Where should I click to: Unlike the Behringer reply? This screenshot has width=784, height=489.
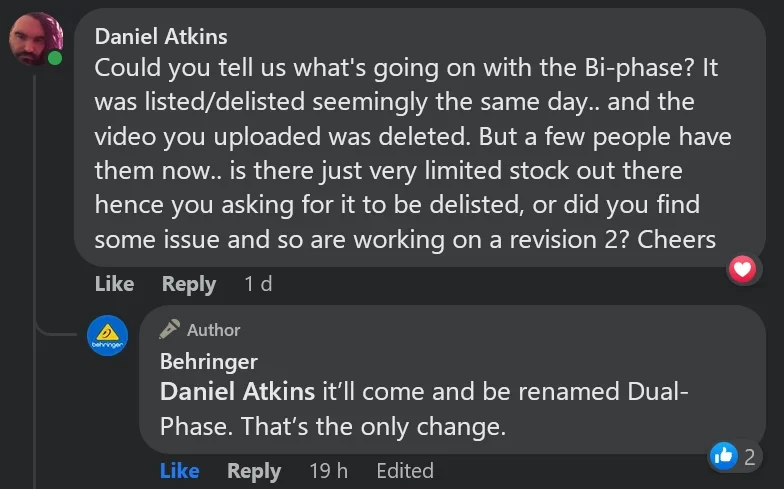[x=179, y=470]
